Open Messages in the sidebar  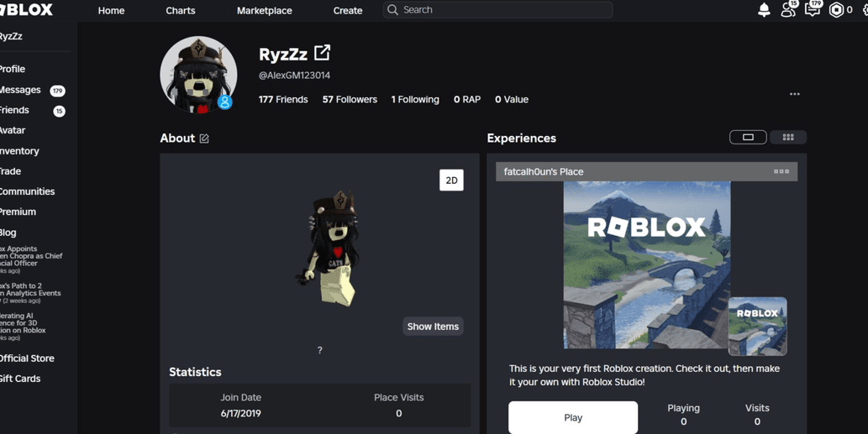tap(20, 90)
